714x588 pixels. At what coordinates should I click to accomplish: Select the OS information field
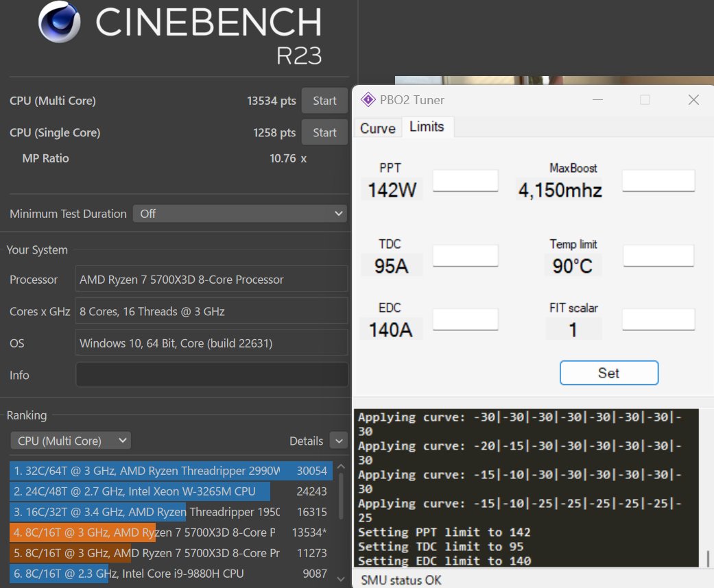point(212,343)
